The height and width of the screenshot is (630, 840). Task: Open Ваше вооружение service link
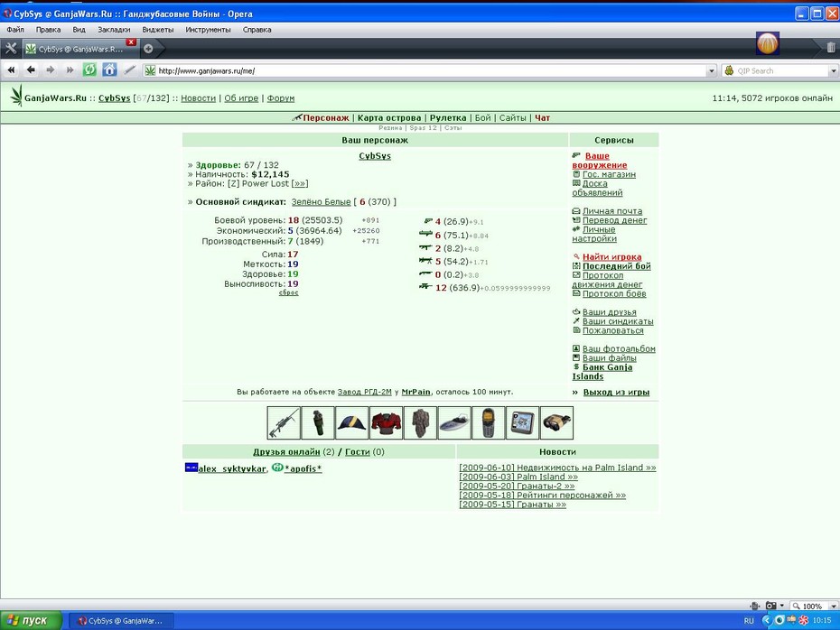point(599,160)
